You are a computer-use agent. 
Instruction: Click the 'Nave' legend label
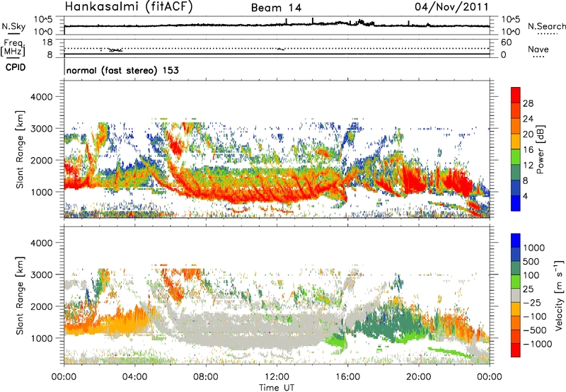[x=538, y=49]
